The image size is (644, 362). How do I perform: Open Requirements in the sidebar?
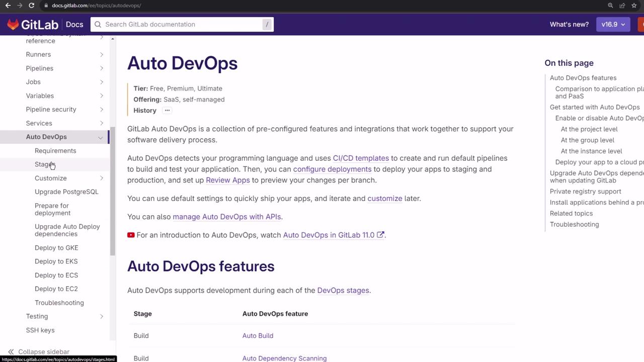(55, 151)
